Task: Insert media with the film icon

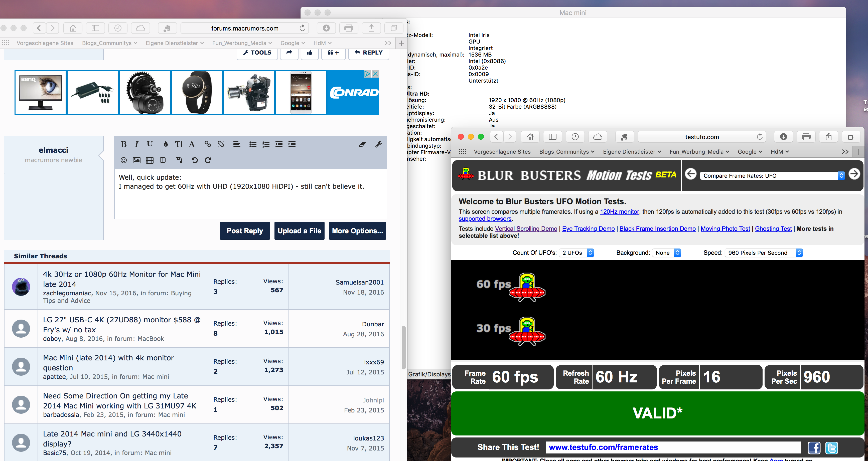Action: [x=150, y=160]
